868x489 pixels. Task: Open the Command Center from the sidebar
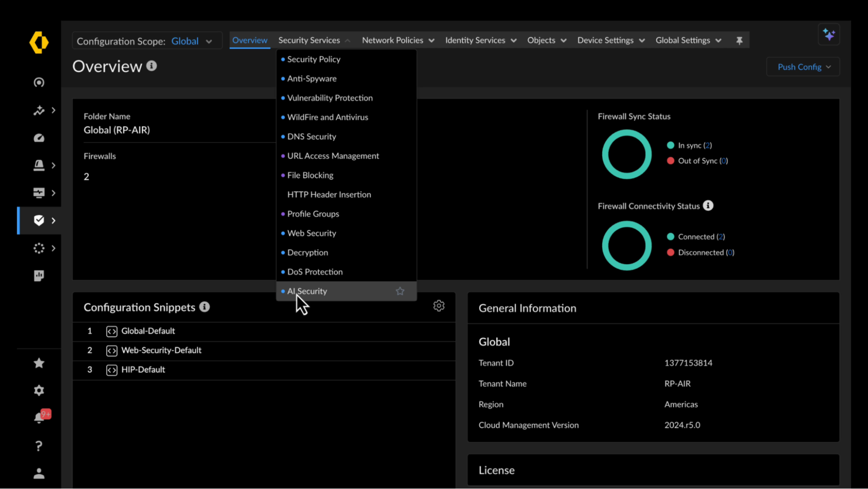pos(39,82)
